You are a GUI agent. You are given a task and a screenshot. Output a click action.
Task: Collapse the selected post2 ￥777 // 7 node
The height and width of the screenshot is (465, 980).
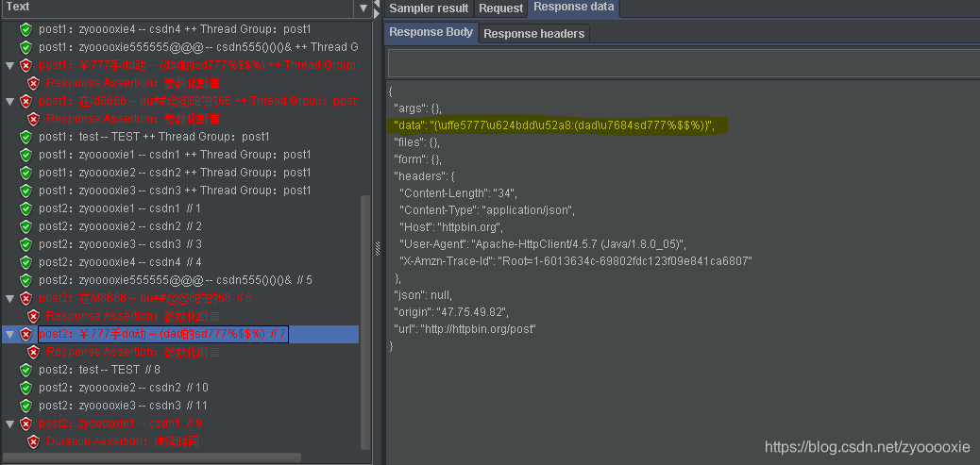[9, 334]
